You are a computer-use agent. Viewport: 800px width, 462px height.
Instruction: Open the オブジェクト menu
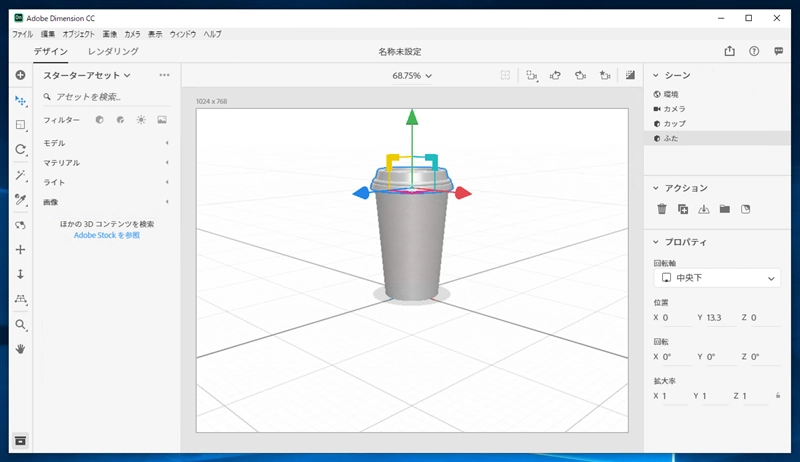tap(79, 34)
